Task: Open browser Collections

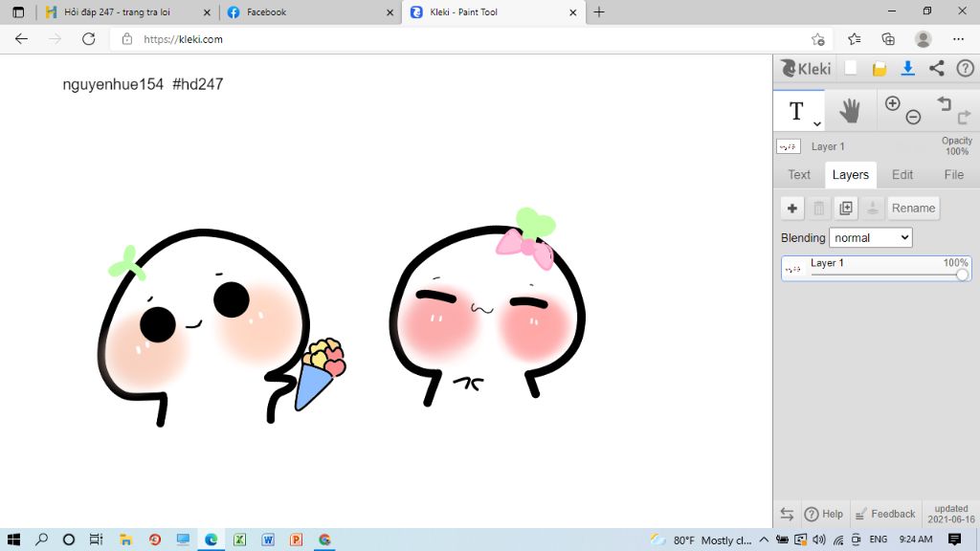Action: coord(888,39)
